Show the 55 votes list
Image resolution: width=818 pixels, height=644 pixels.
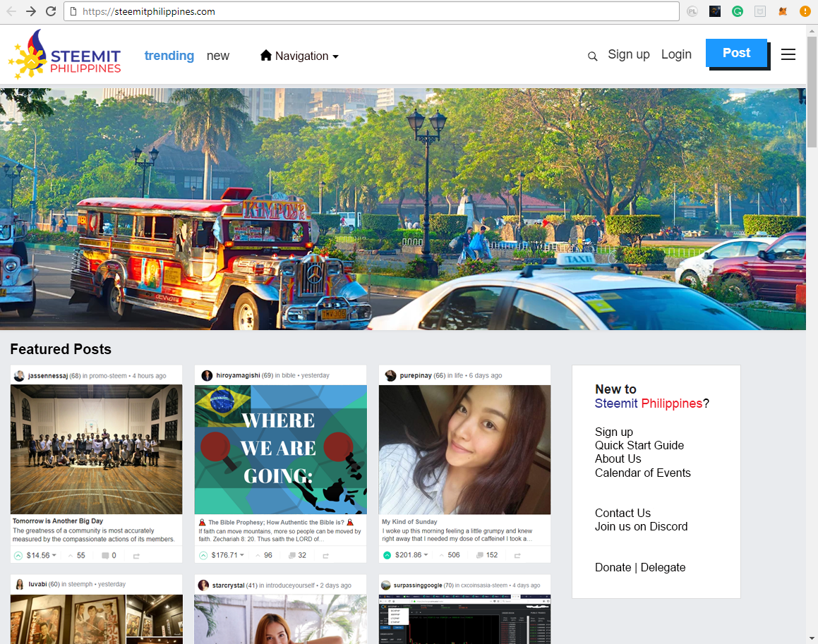click(x=77, y=556)
